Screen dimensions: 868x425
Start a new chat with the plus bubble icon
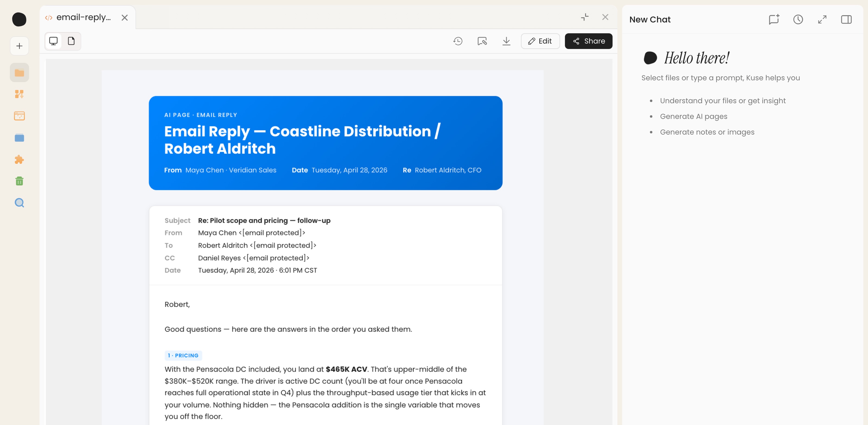[774, 20]
